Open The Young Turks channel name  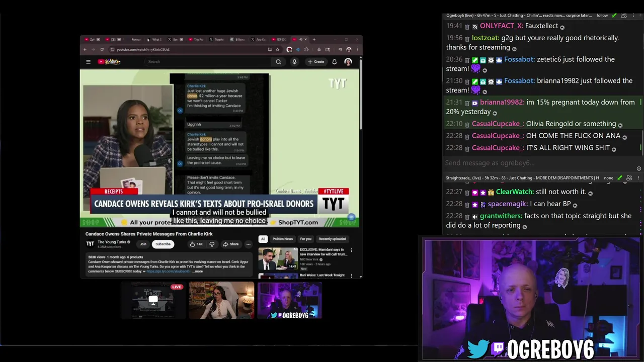click(x=112, y=242)
